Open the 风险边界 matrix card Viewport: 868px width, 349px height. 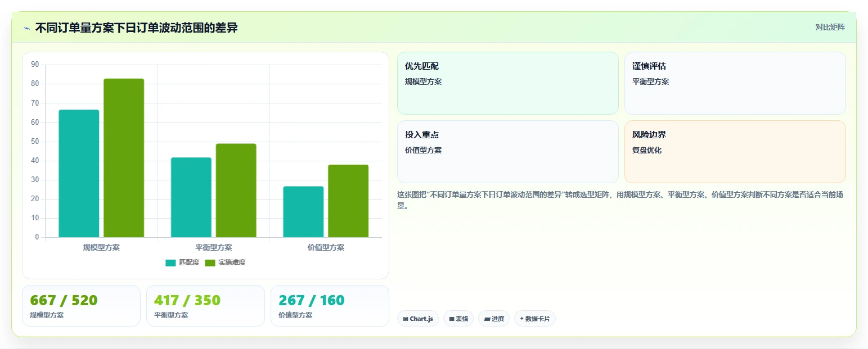click(735, 152)
